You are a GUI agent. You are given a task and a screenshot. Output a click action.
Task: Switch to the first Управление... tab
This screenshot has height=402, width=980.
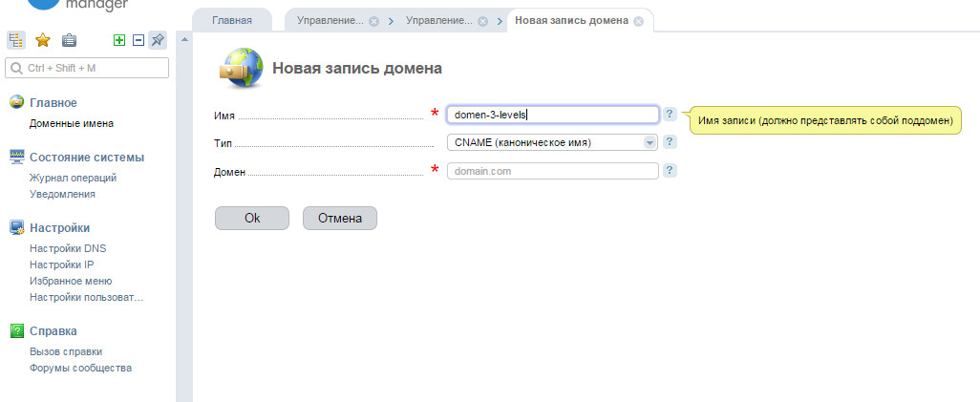[x=330, y=21]
